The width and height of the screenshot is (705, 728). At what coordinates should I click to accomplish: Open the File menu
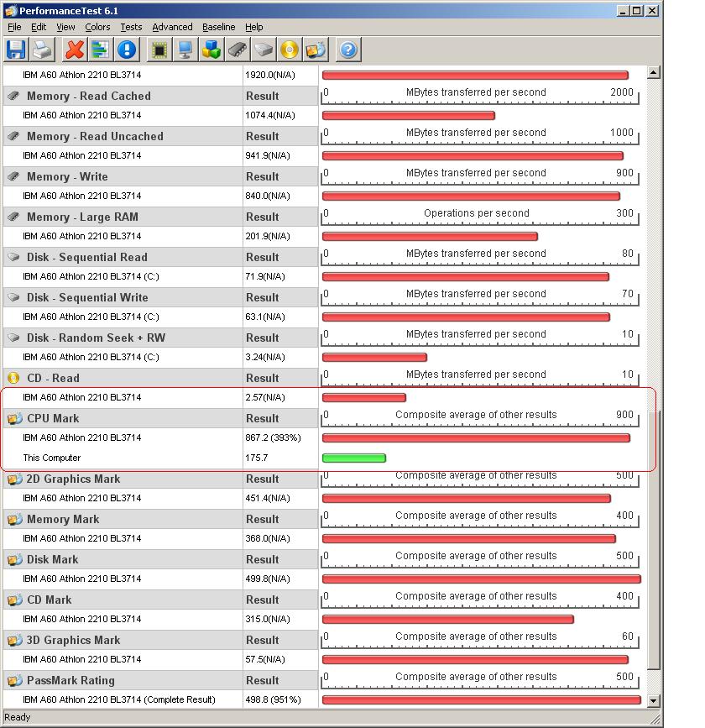pyautogui.click(x=14, y=27)
